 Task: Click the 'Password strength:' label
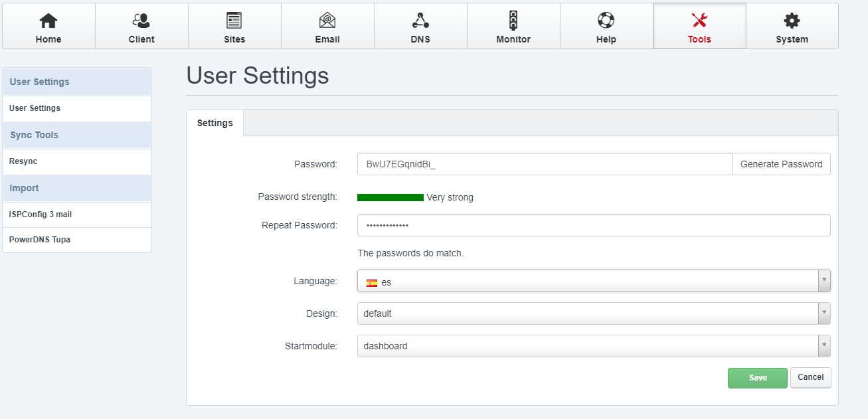pos(298,197)
